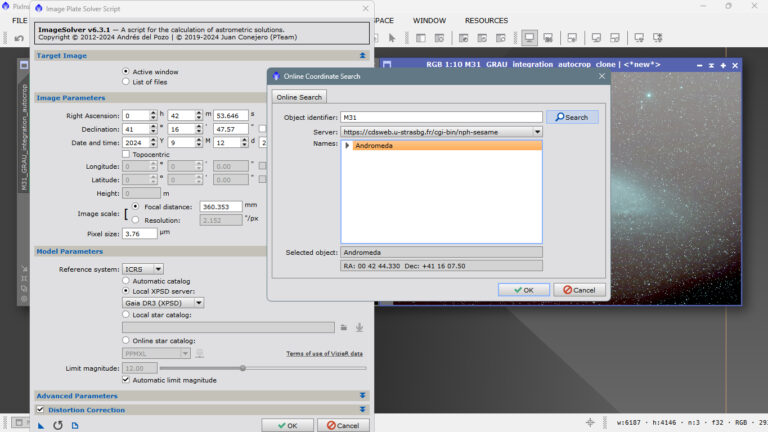Viewport: 768px width, 432px height.
Task: Click the Date and time year stepper
Action: (x=153, y=143)
